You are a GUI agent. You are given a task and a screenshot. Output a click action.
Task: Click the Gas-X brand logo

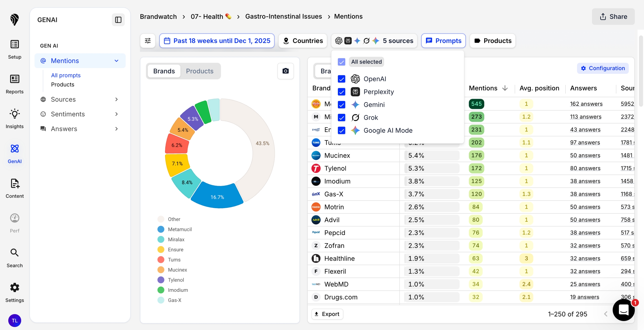(x=316, y=194)
